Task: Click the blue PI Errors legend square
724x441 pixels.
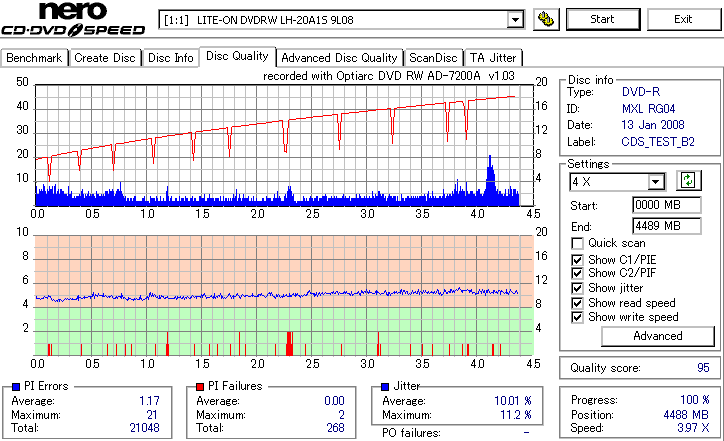Action: click(x=16, y=387)
